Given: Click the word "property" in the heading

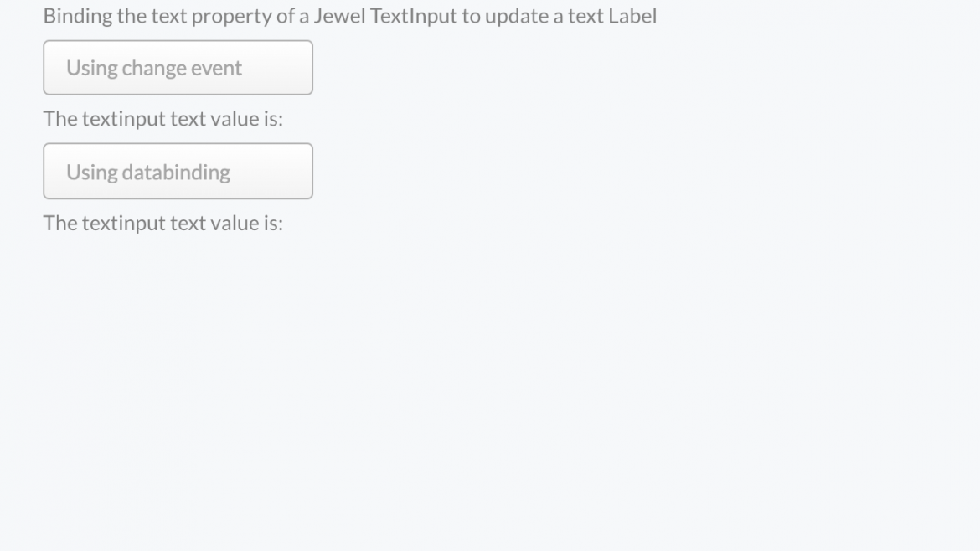Looking at the screenshot, I should click(231, 16).
